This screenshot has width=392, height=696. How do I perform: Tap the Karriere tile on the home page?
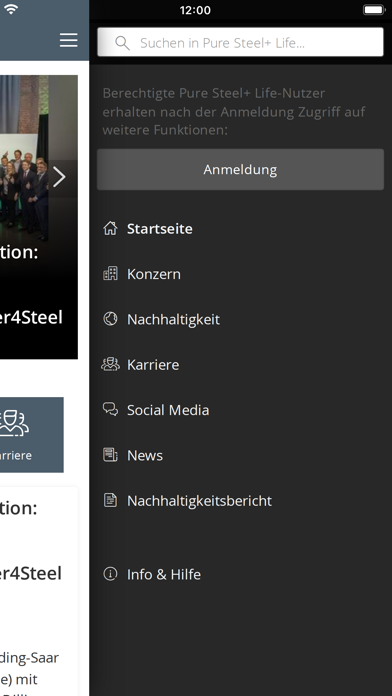coord(32,435)
